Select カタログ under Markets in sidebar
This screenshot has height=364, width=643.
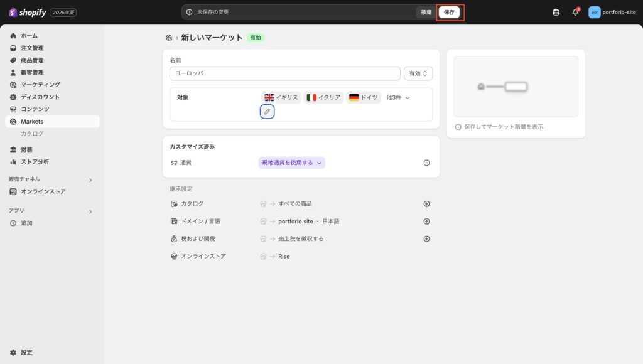(32, 134)
